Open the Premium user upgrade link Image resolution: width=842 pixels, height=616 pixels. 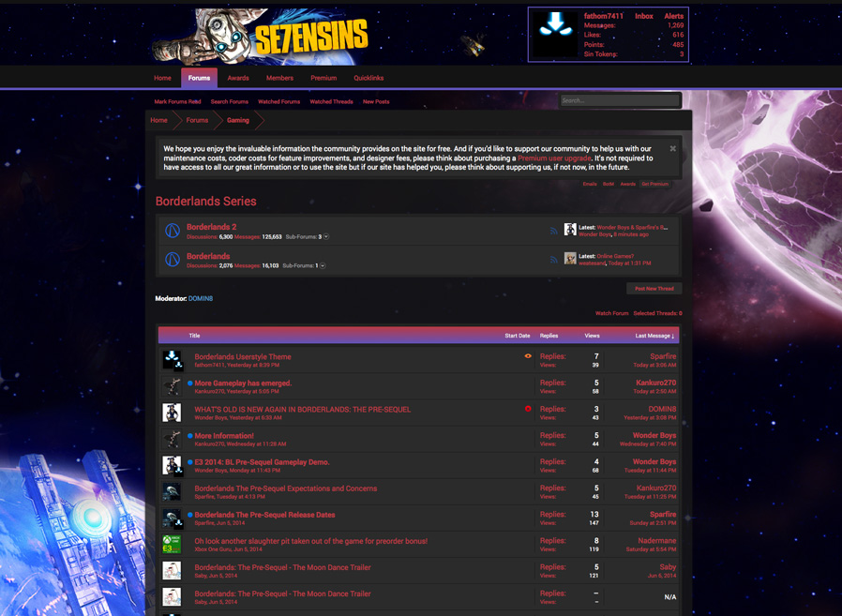pos(554,158)
